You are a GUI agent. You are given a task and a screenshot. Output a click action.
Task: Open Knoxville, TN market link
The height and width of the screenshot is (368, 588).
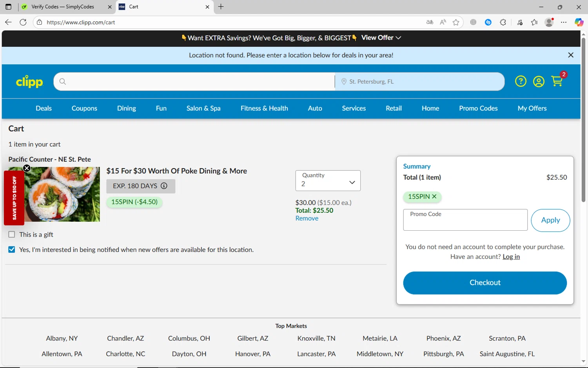(316, 339)
